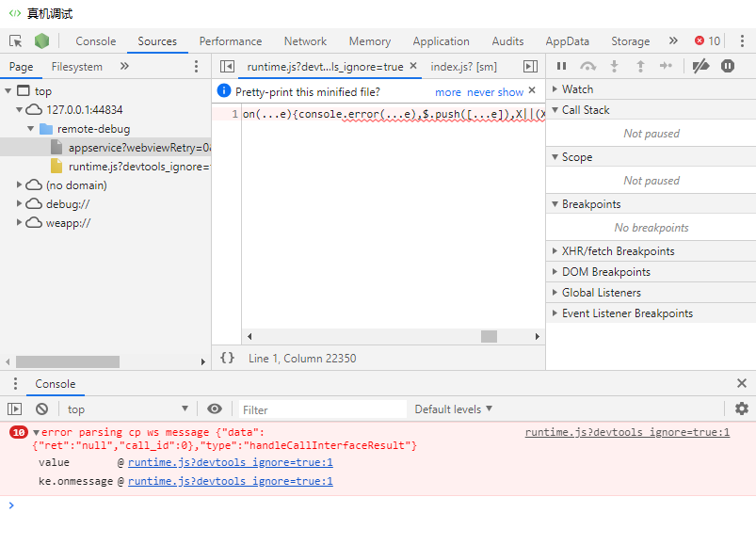Image resolution: width=756 pixels, height=545 pixels.
Task: Pause script execution
Action: pyautogui.click(x=561, y=66)
